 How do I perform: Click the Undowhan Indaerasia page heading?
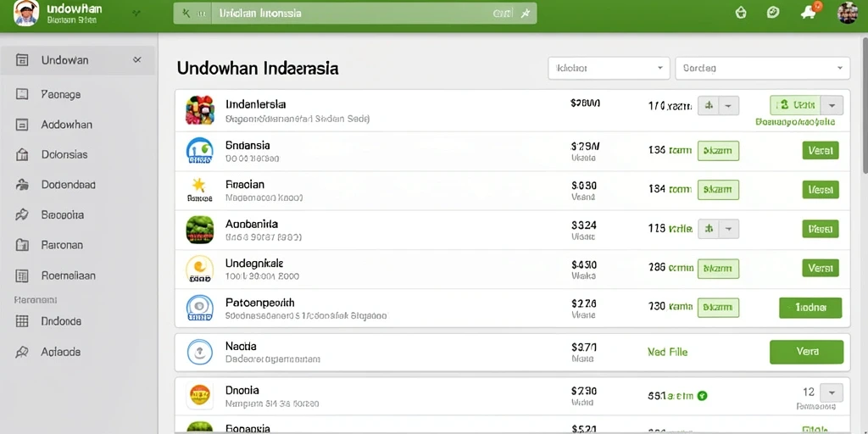pos(258,69)
